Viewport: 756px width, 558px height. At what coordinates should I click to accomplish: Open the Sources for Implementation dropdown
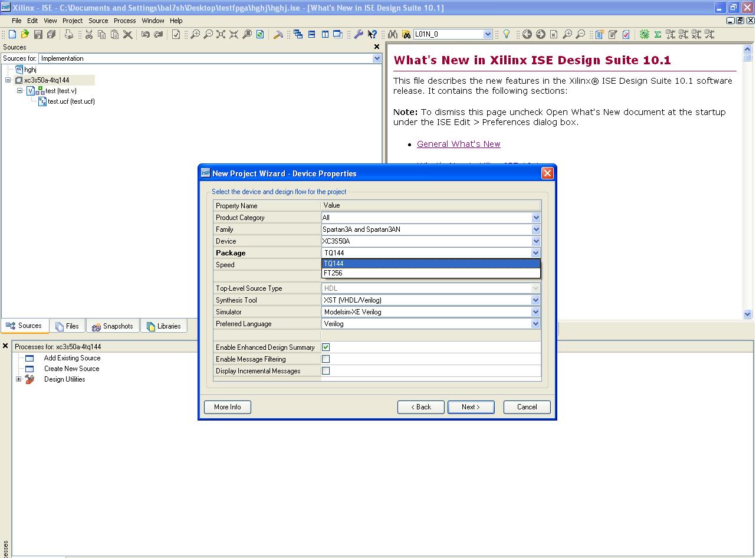tap(377, 58)
